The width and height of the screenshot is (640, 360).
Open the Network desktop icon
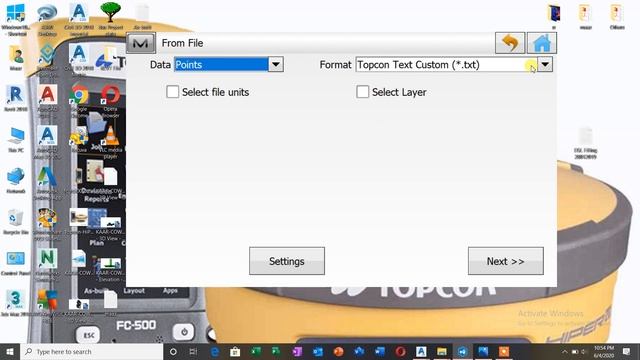[x=16, y=180]
